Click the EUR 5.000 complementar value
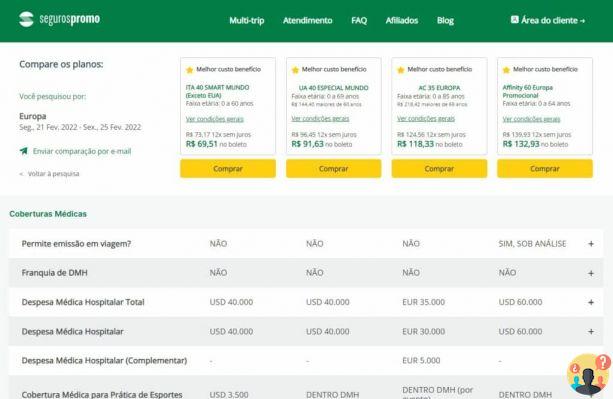This screenshot has width=613, height=399. [x=421, y=360]
